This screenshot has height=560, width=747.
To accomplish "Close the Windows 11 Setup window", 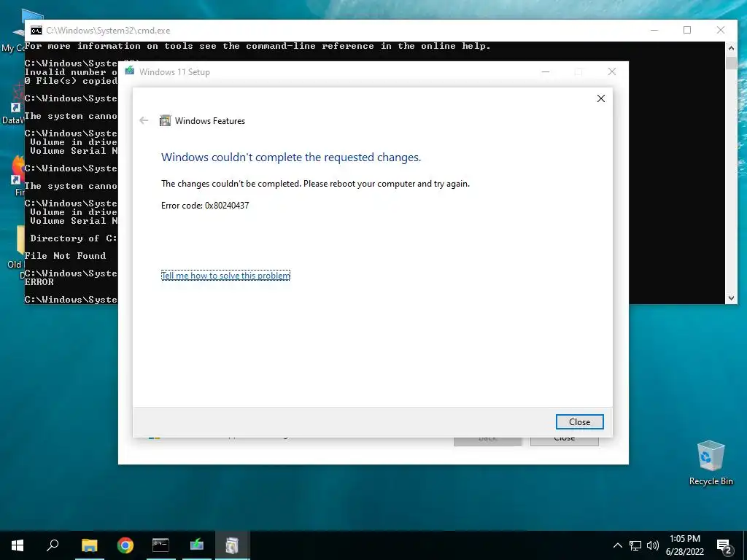I will pyautogui.click(x=612, y=72).
